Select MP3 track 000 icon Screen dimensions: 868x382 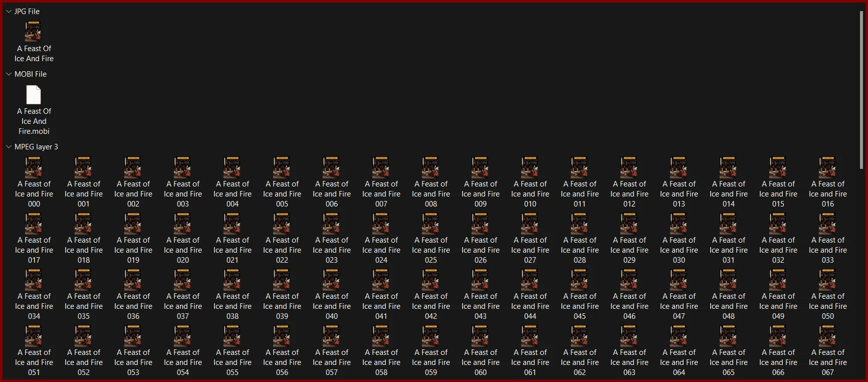pyautogui.click(x=34, y=167)
